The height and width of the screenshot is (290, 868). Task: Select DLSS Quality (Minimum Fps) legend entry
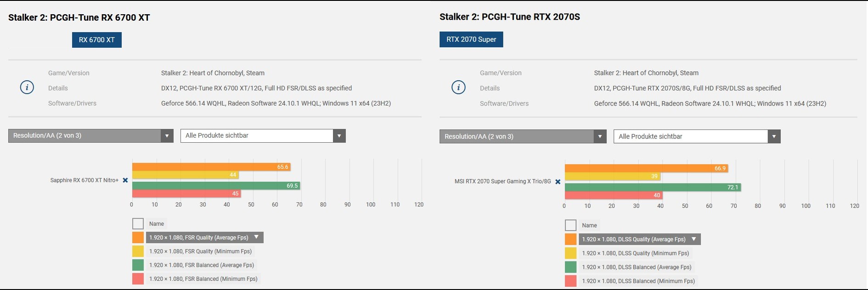click(635, 253)
